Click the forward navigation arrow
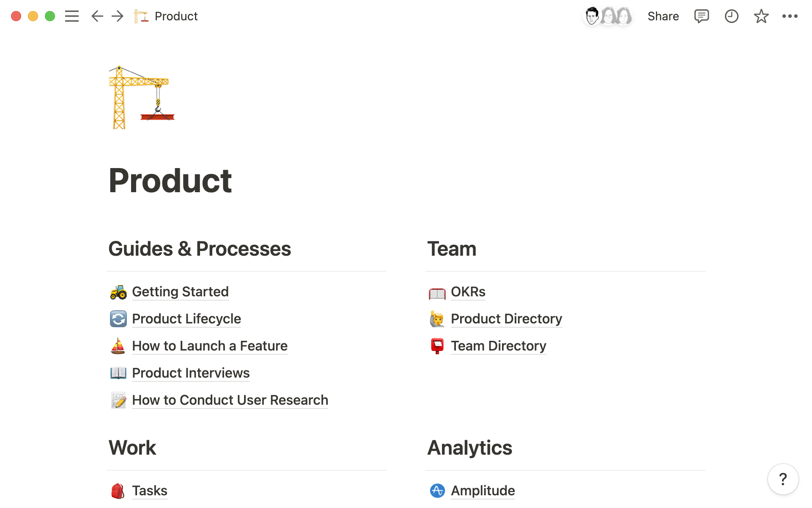The height and width of the screenshot is (508, 812). click(118, 17)
